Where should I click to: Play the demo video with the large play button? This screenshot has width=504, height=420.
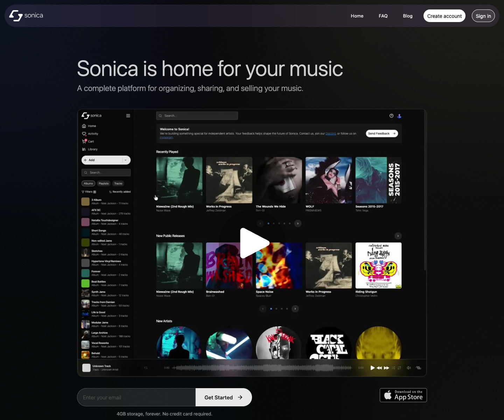[254, 243]
